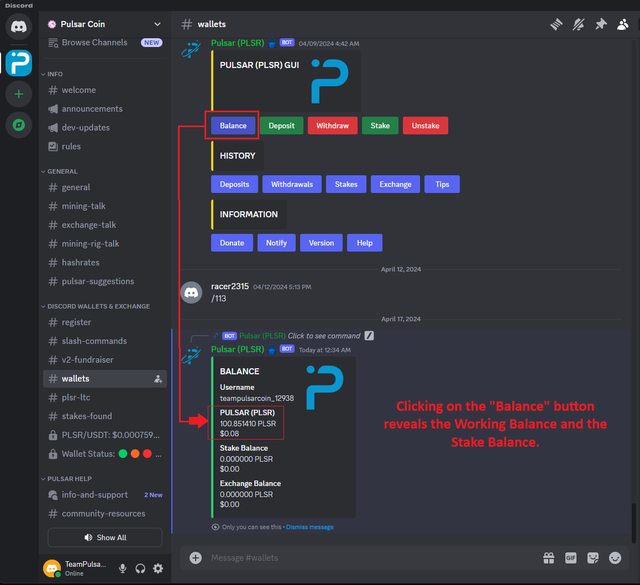
Task: Click slash command icon next to Click to see command
Action: [369, 336]
